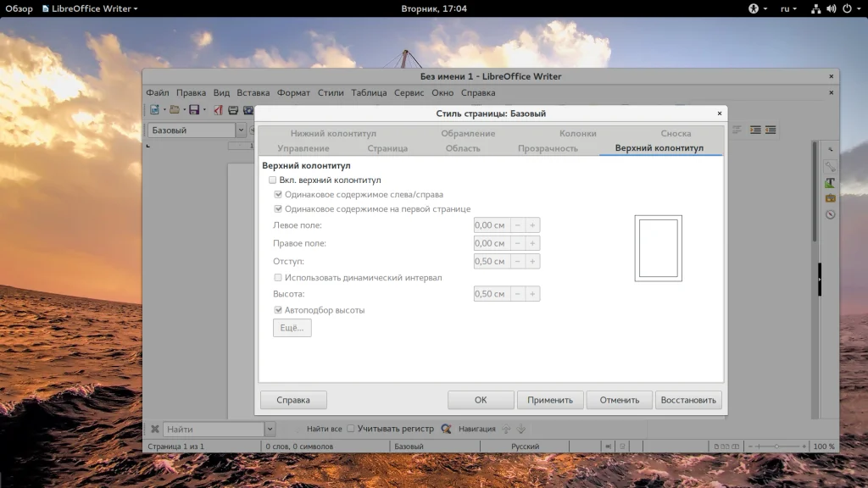Screen dimensions: 868x488
Task: Enable the 'Вкл. верхний колонтитул' checkbox
Action: click(x=273, y=180)
